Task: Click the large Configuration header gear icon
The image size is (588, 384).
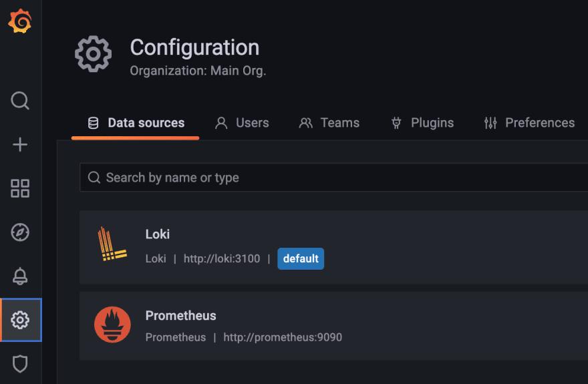Action: coord(93,54)
